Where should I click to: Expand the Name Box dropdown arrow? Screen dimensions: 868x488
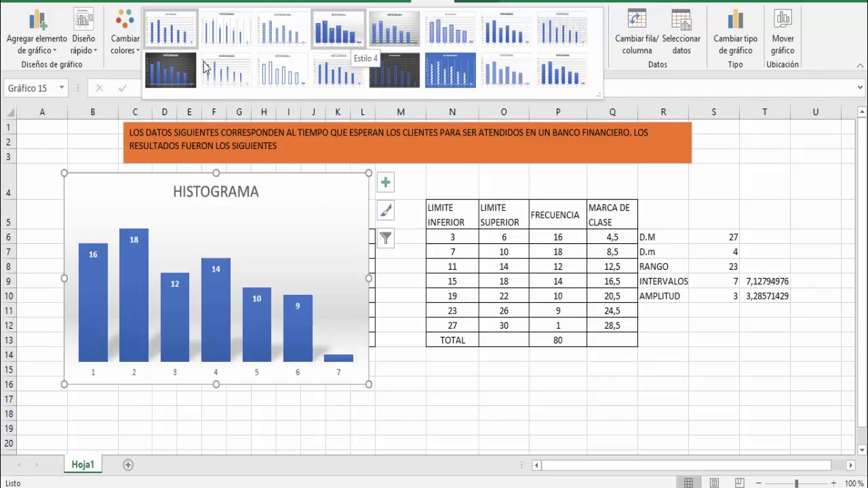point(62,88)
